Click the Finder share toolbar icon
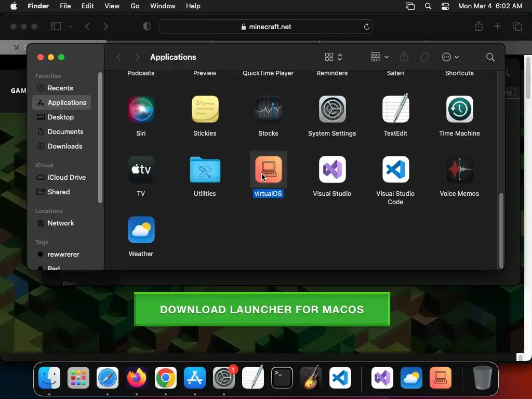This screenshot has height=399, width=532. (x=404, y=57)
